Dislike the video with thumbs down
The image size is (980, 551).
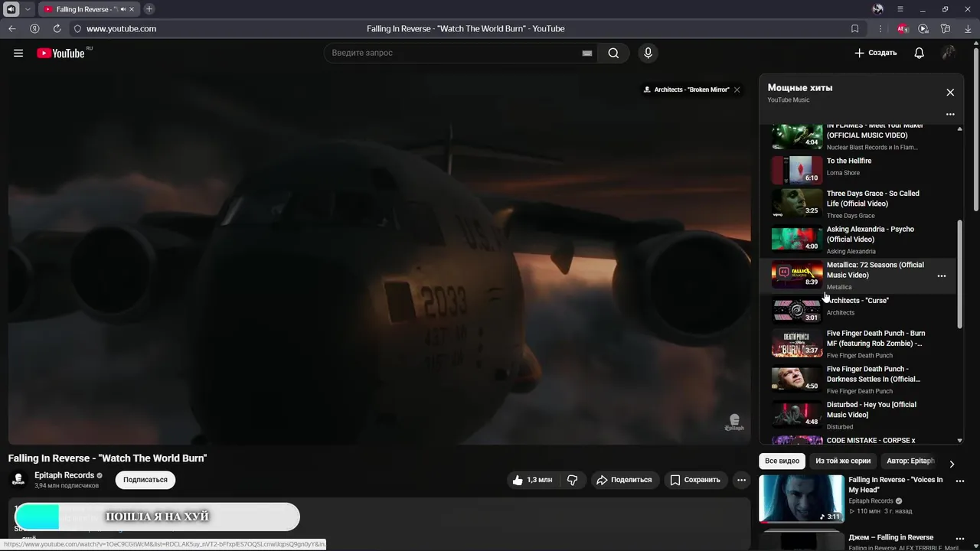coord(573,480)
